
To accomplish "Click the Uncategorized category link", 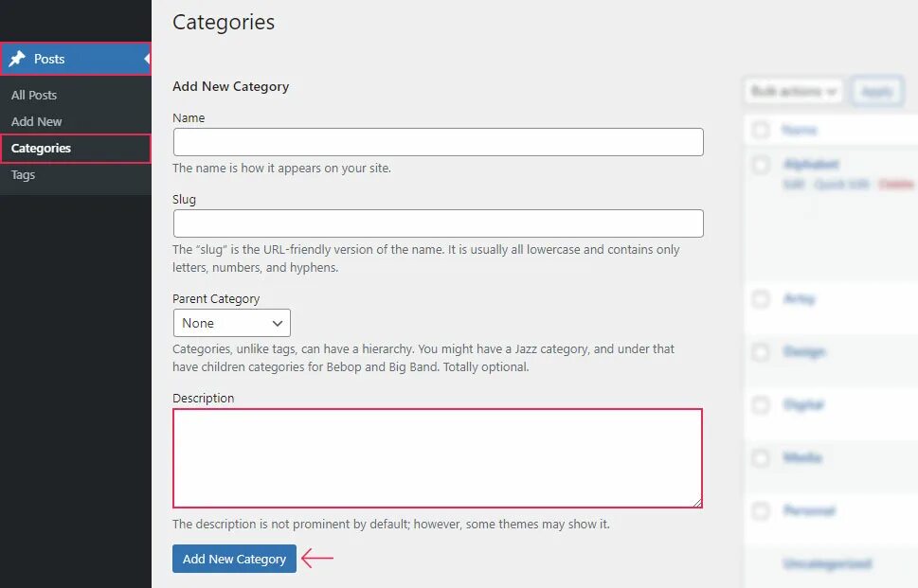I will [x=827, y=564].
